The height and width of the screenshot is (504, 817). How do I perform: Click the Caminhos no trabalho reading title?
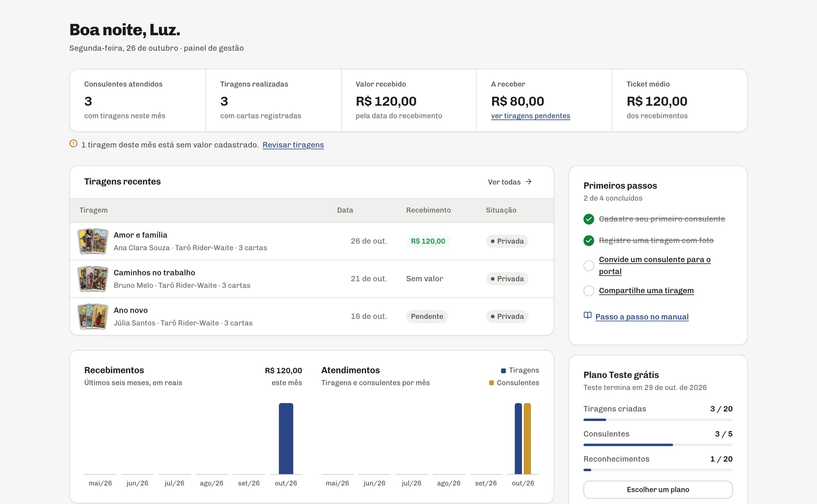coord(154,273)
